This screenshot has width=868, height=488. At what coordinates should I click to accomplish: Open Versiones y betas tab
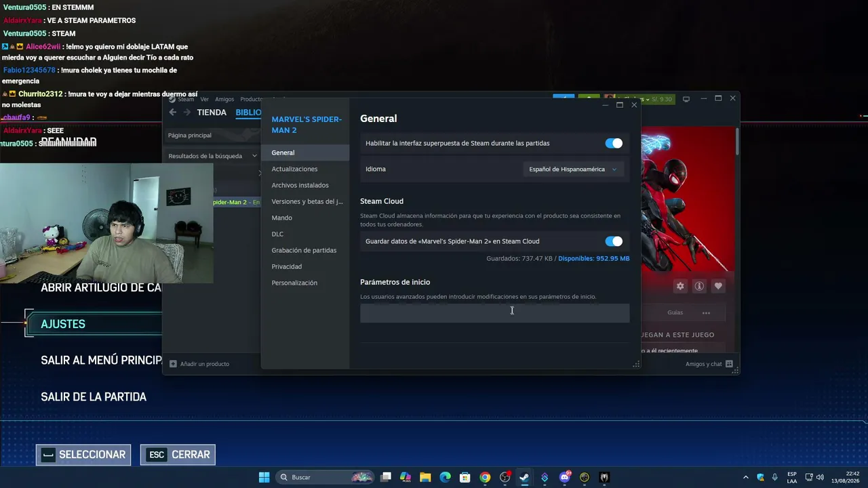307,201
